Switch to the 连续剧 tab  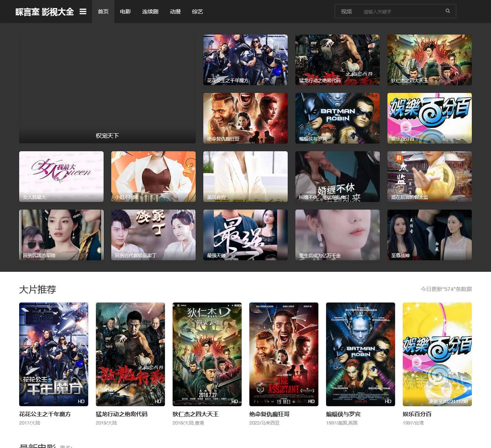click(150, 12)
